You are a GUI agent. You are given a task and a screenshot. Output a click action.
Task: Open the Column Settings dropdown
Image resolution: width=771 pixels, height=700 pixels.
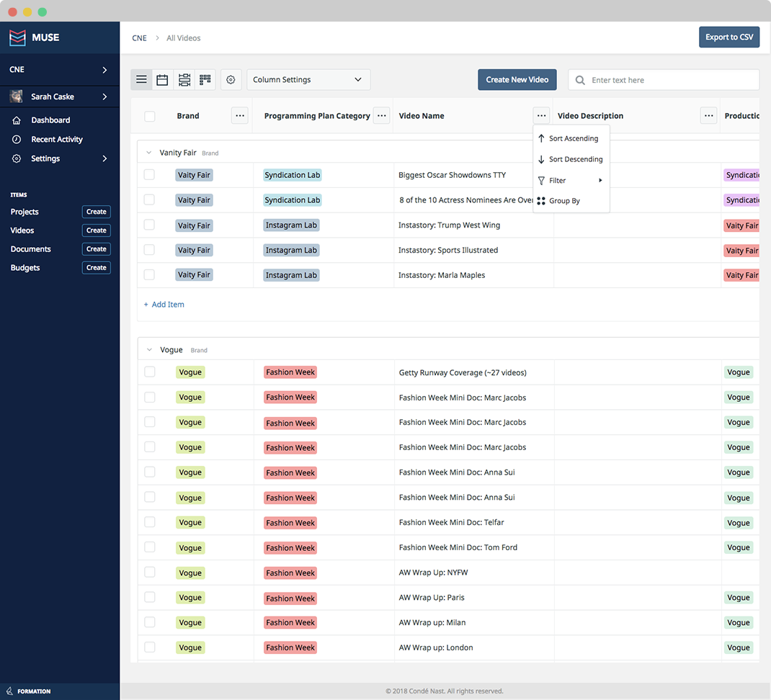point(308,80)
